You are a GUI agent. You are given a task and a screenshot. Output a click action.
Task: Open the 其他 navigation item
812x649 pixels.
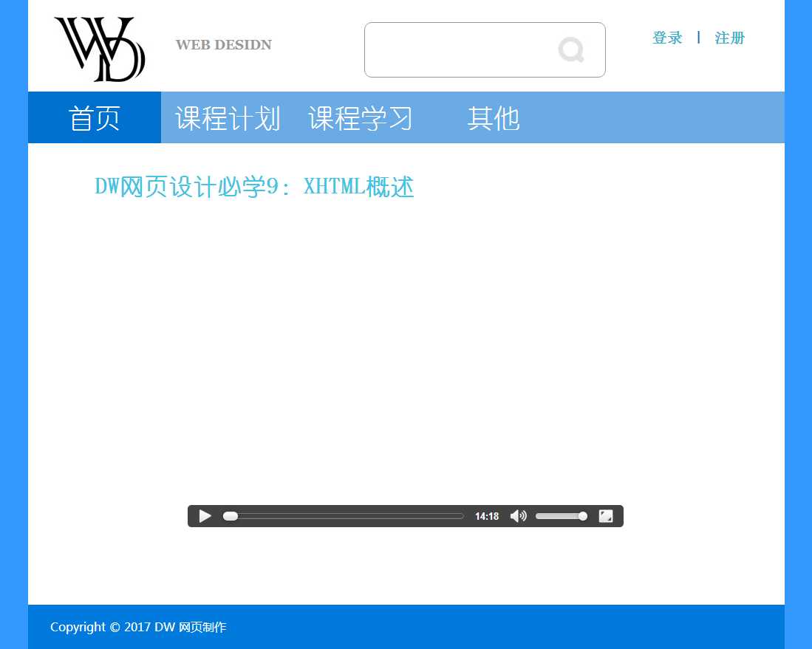494,118
